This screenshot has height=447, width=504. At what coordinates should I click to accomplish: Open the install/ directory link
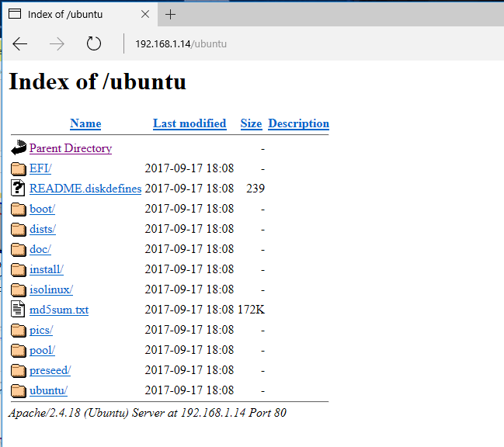46,269
